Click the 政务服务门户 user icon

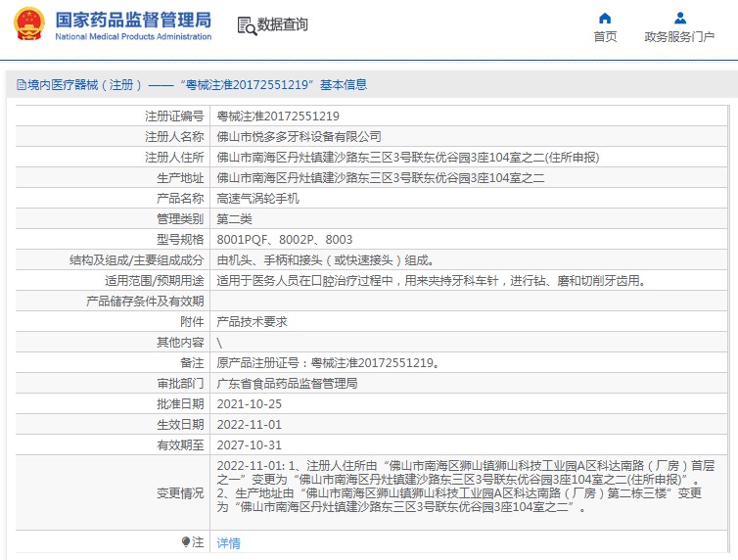coord(679,19)
